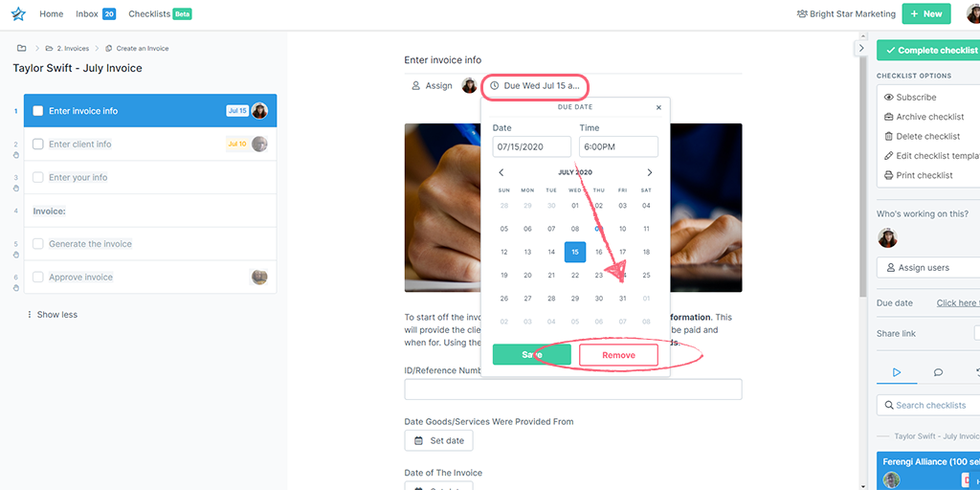
Task: Click the green New button
Action: click(926, 13)
